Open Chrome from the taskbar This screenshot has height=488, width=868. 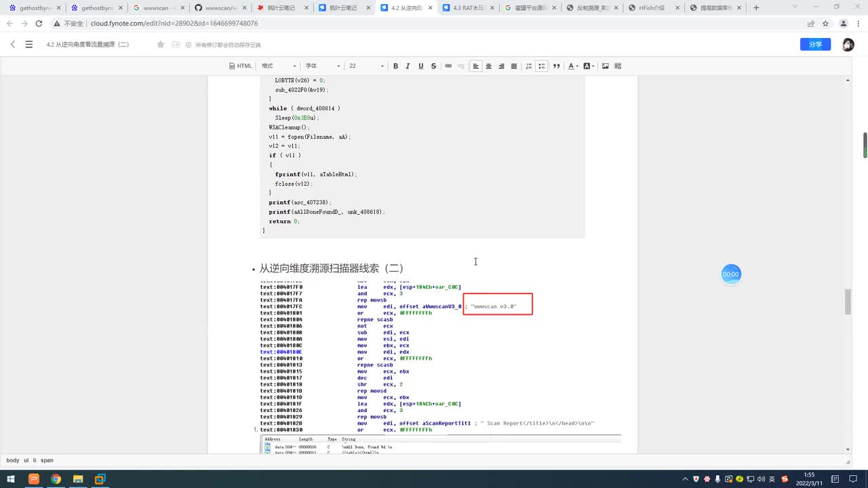[56, 479]
